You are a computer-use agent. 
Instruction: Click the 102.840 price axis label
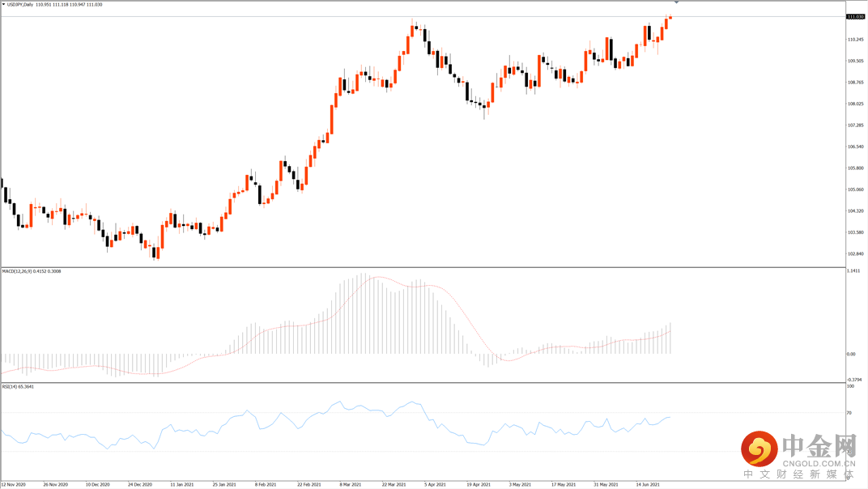point(855,253)
